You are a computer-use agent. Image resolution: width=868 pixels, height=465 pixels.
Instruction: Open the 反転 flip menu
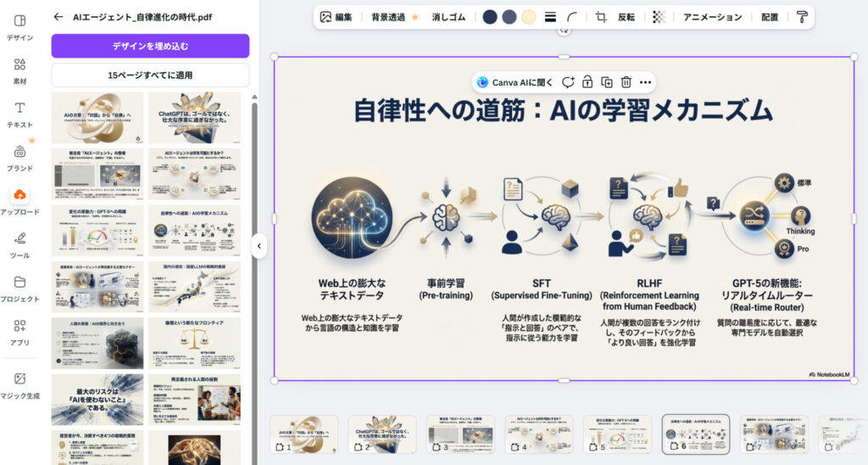point(626,17)
